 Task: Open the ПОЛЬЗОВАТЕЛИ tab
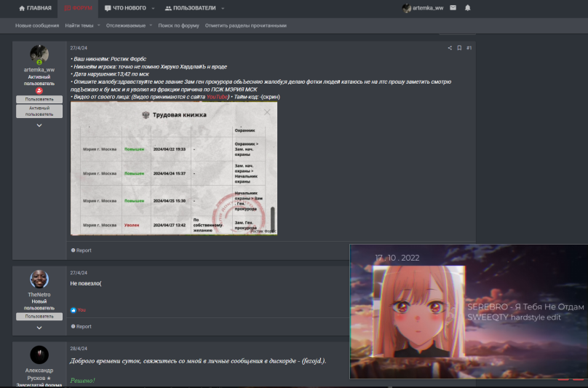(x=191, y=8)
